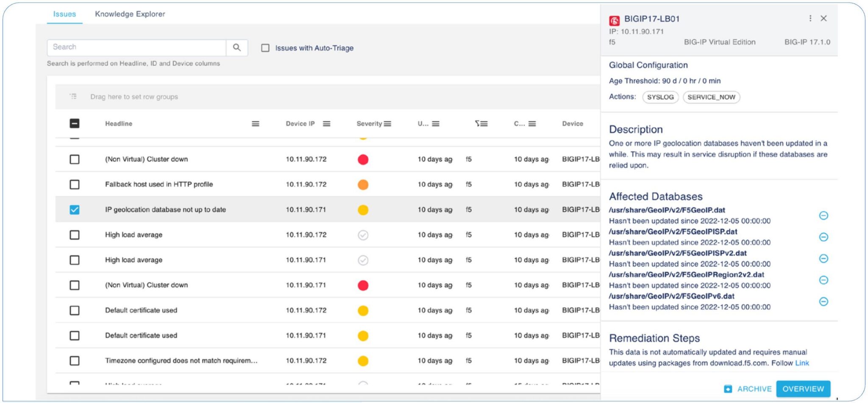Click 'Fallback host used in HTTP profile' headline
The image size is (868, 403).
[x=159, y=185]
